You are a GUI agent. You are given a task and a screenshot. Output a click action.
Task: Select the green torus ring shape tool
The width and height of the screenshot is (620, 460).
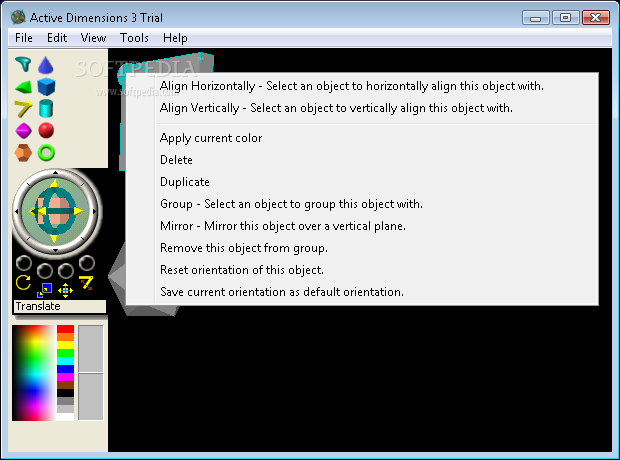(46, 153)
